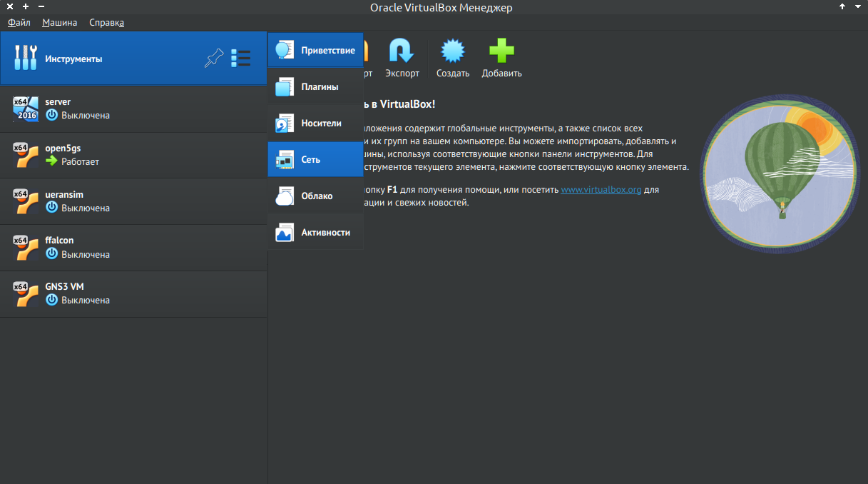The image size is (868, 484).
Task: Click the ueransim VM's OS icon
Action: (x=26, y=201)
